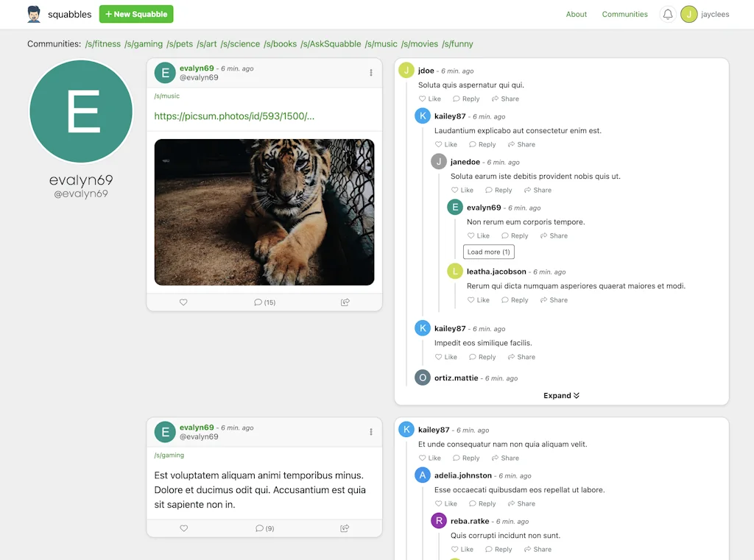
Task: Create a New Squabble
Action: pyautogui.click(x=136, y=14)
